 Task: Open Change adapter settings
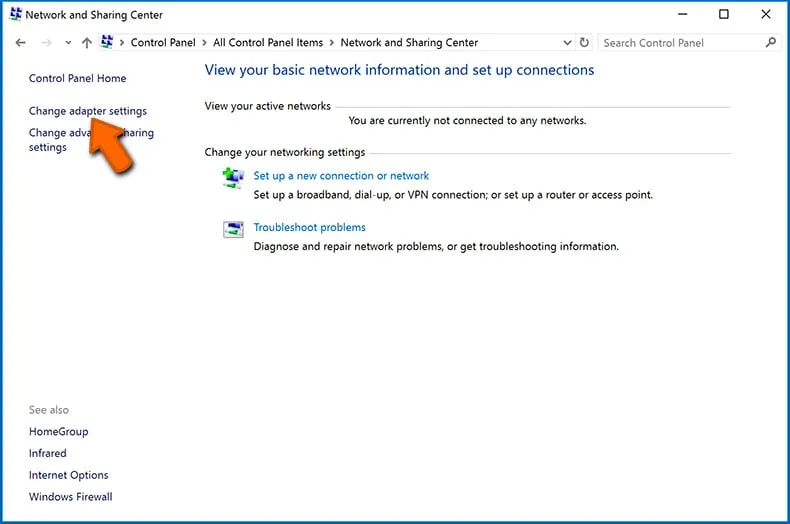pyautogui.click(x=87, y=111)
